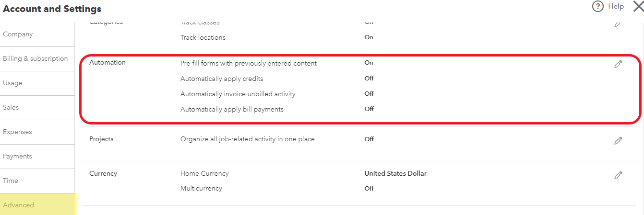
Task: Click the Pre-fill forms setting row
Action: (248, 63)
